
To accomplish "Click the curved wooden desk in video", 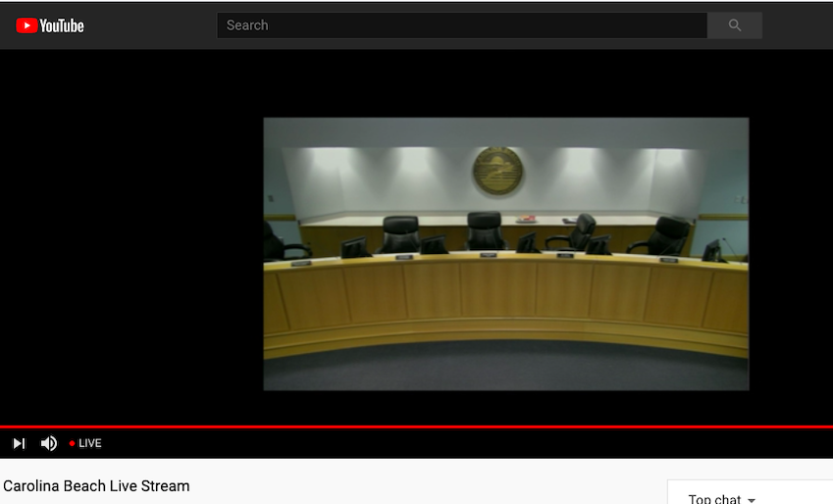I will point(505,299).
